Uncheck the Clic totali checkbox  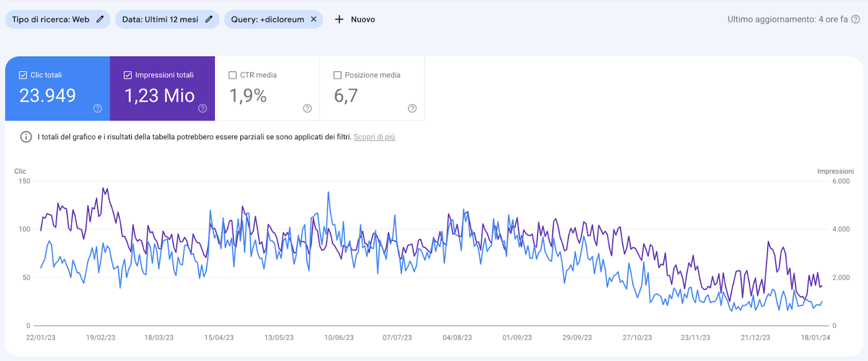coord(23,75)
